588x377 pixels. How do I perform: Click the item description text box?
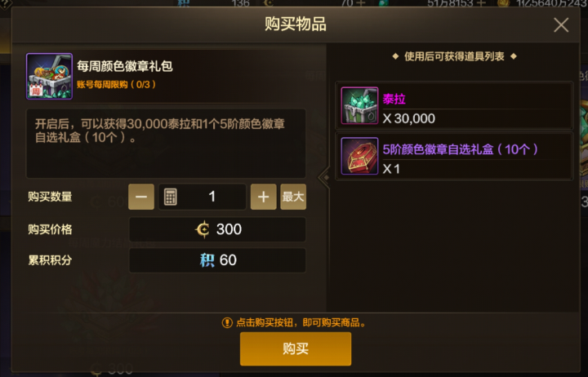[166, 144]
